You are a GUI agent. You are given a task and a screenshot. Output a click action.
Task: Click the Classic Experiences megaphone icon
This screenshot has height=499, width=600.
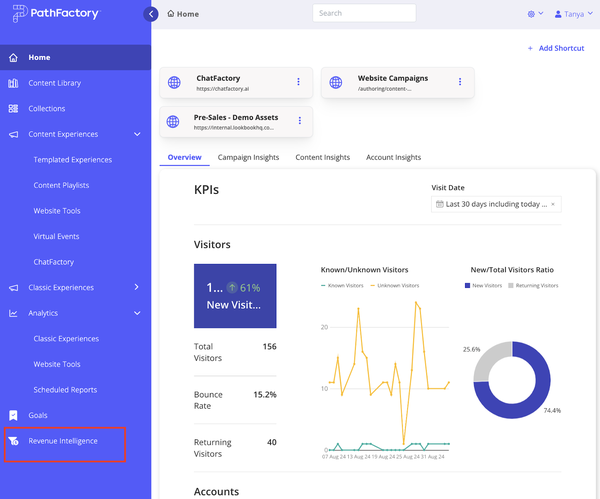coord(13,288)
